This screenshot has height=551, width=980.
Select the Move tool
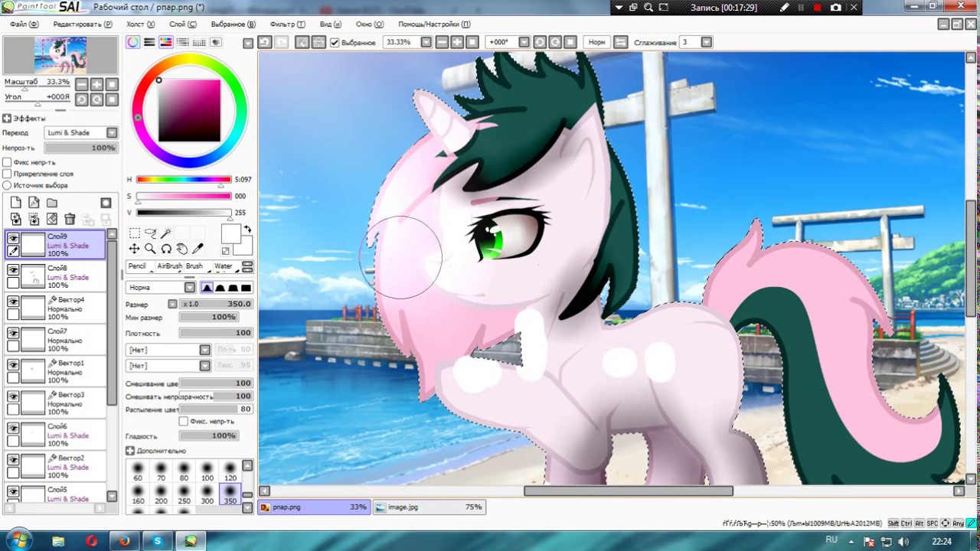point(134,249)
